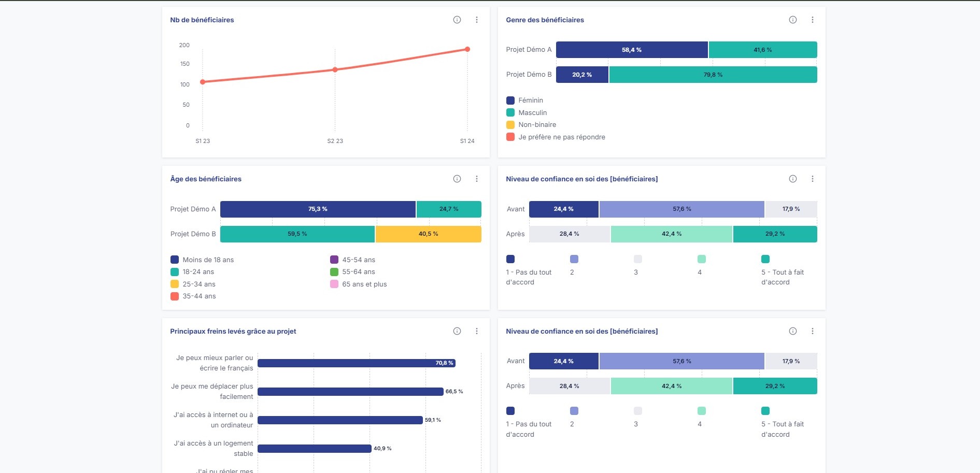Open three-dot menu for Genre des bénéficiaires
Screen dimensions: 980x473
pos(813,20)
